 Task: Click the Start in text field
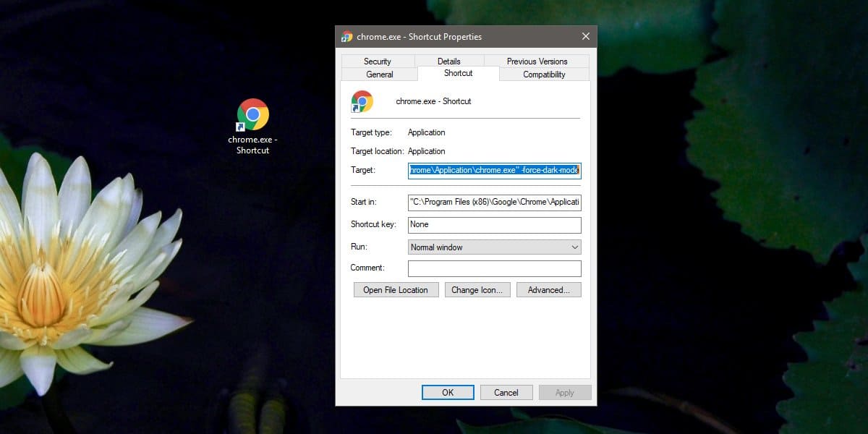tap(495, 203)
